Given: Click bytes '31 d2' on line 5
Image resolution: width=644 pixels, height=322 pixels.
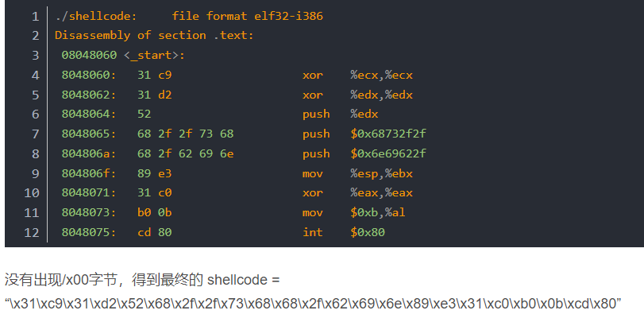Looking at the screenshot, I should point(154,95).
